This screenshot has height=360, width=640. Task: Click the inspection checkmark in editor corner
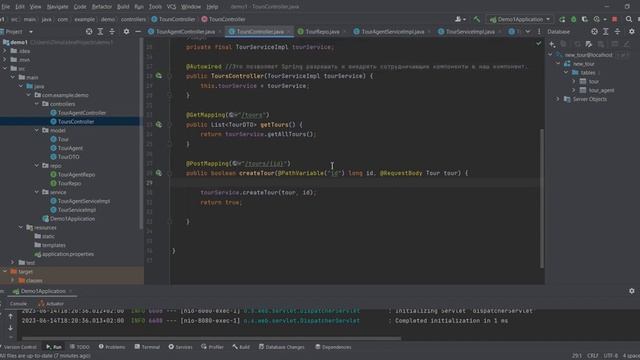click(x=539, y=43)
